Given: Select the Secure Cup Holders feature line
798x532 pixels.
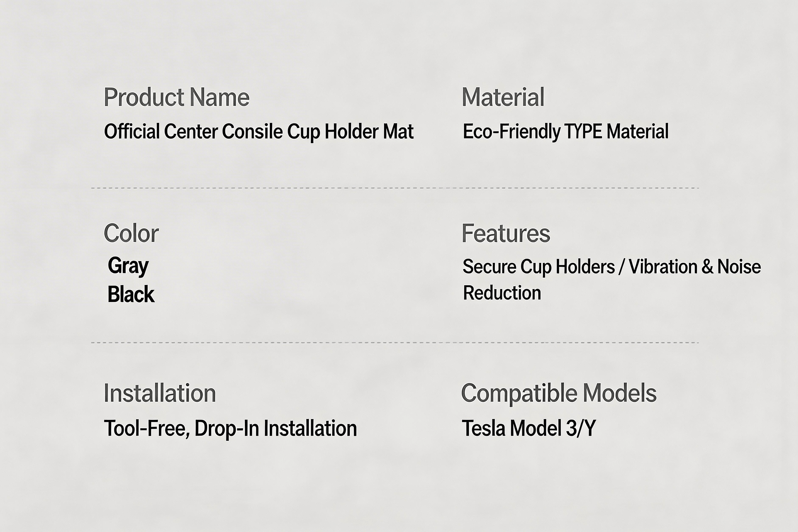Looking at the screenshot, I should coord(538,267).
